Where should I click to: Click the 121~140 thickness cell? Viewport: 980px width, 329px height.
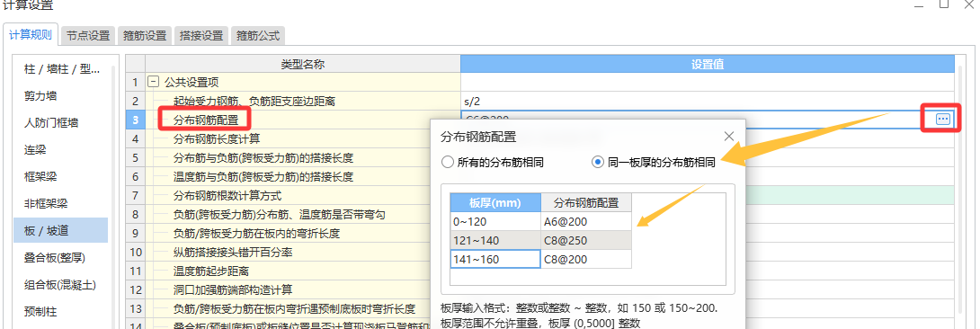pyautogui.click(x=495, y=240)
